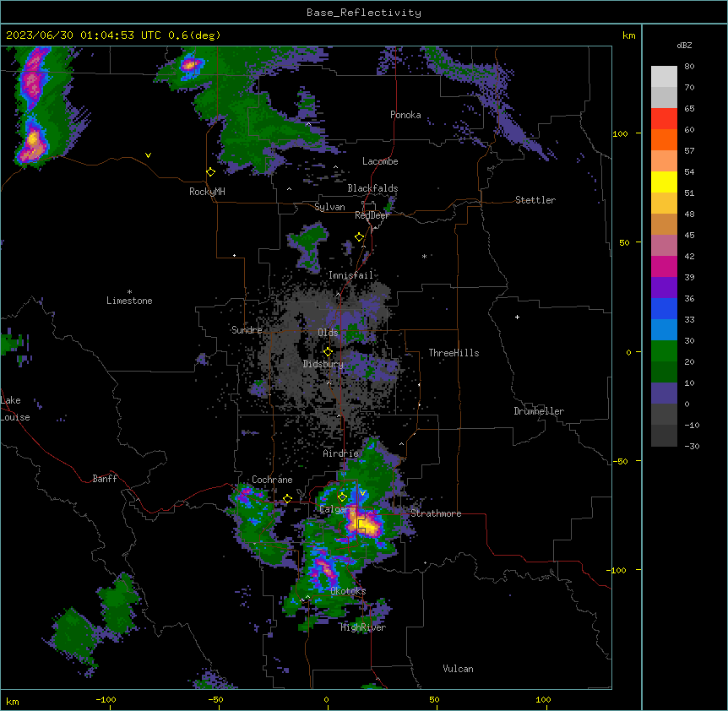Click the Banff label
The image size is (728, 711).
pos(105,479)
